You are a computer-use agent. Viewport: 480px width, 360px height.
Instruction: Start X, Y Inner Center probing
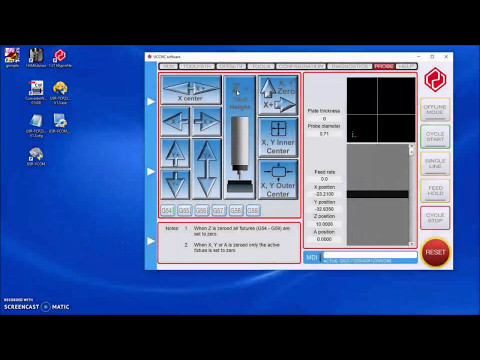(x=278, y=137)
